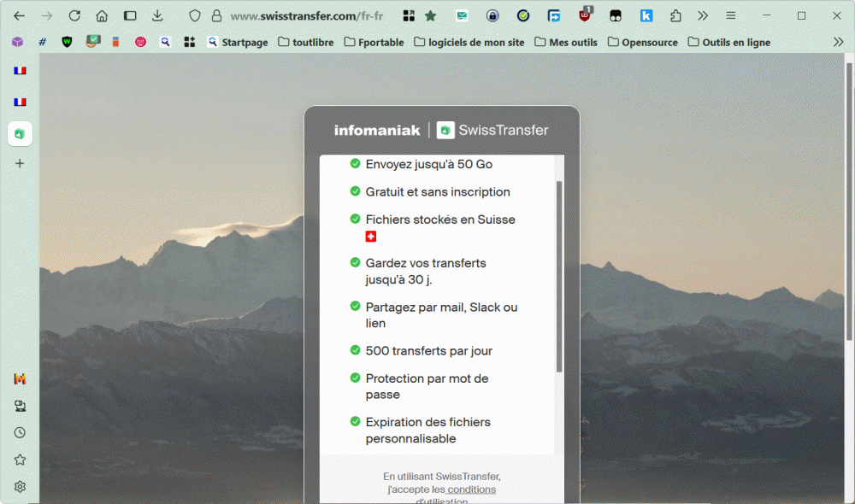Open the toutlibre bookmarks folder
The height and width of the screenshot is (504, 855).
[x=306, y=42]
